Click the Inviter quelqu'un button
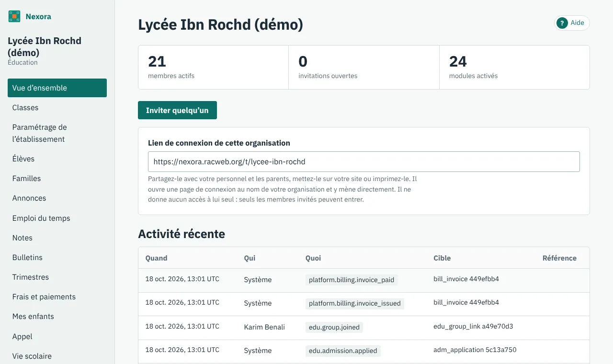 point(177,110)
